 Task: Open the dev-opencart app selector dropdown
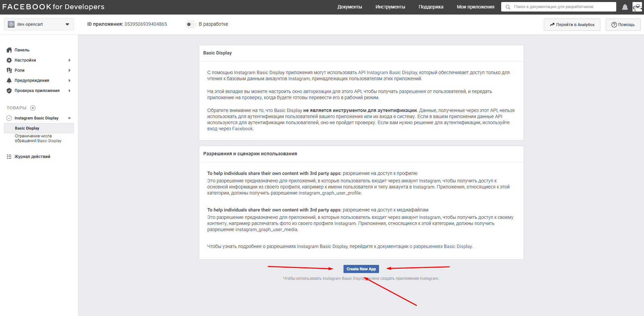(x=39, y=24)
